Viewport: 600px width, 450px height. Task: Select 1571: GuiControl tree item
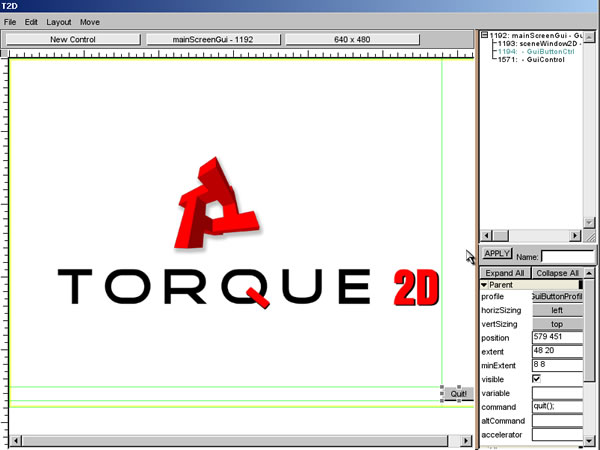[531, 60]
